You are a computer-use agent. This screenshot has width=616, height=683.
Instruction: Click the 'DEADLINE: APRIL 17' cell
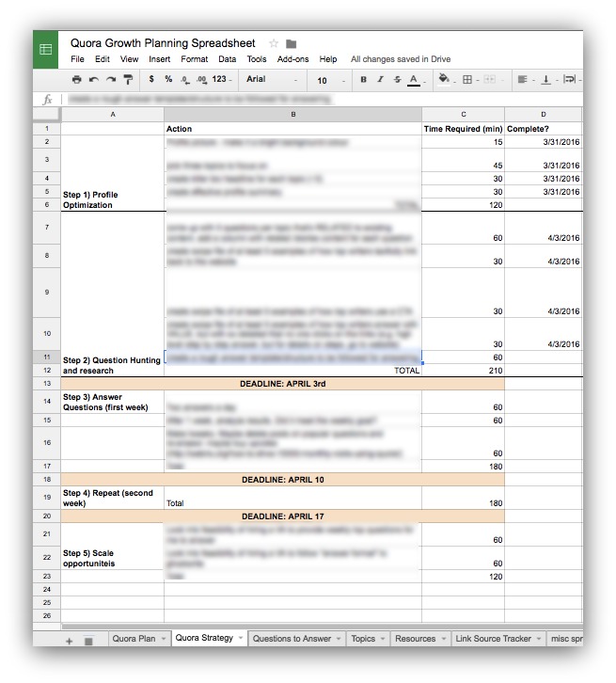[283, 516]
